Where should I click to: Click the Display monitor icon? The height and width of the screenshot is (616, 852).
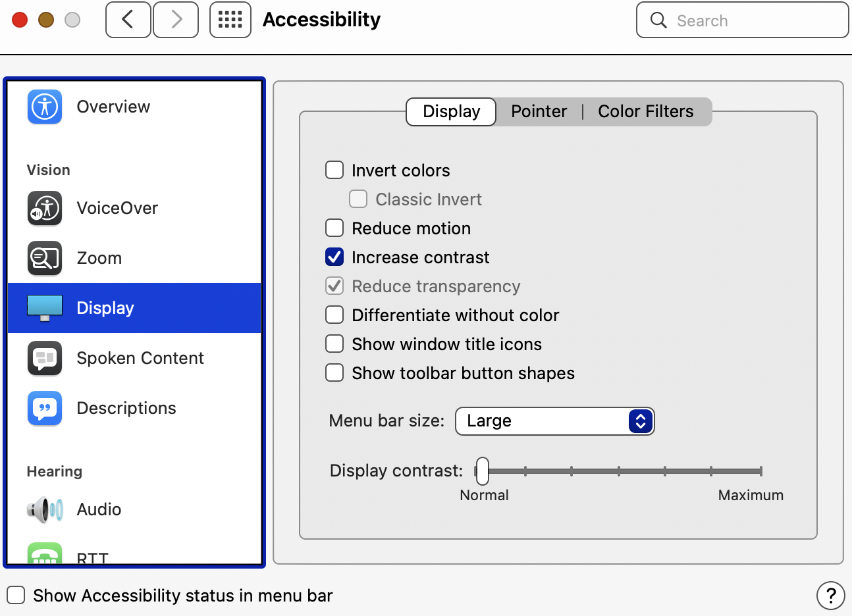[x=45, y=308]
